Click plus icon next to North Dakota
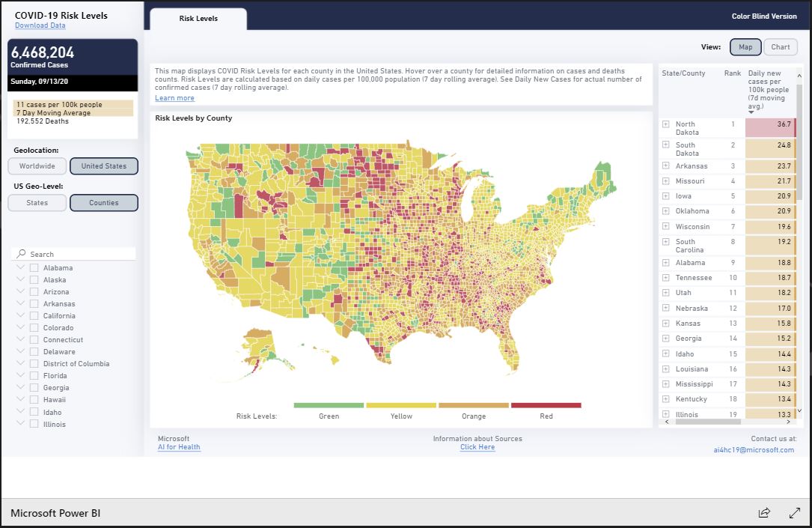Screen dimensions: 812x528 click(x=666, y=124)
